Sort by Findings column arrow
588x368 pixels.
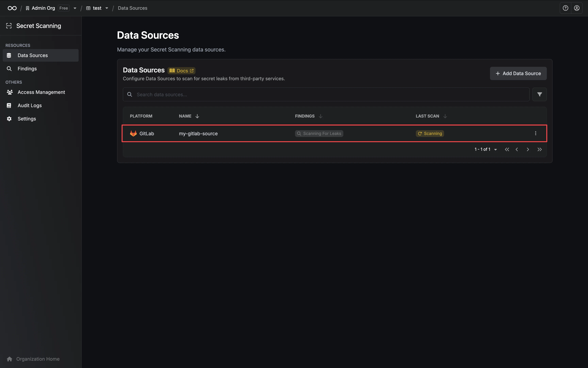[321, 116]
